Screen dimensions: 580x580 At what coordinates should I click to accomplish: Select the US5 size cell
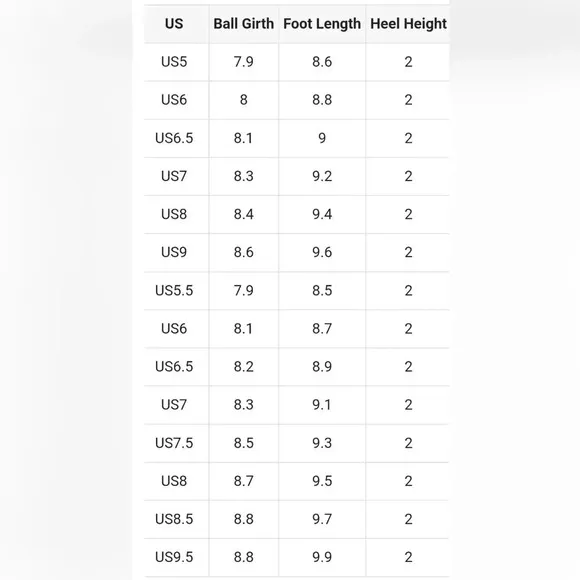point(174,62)
